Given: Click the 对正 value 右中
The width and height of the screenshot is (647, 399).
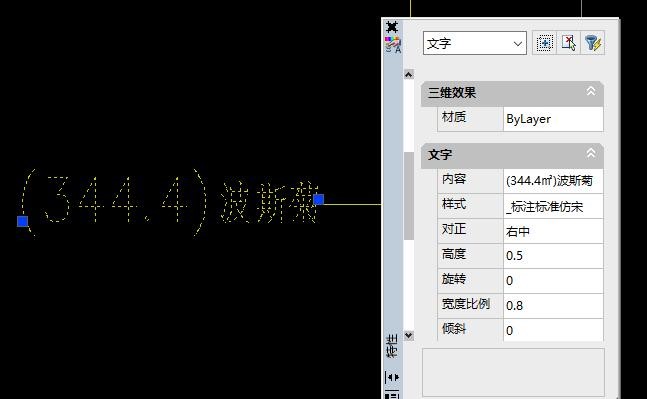Looking at the screenshot, I should (x=553, y=231).
